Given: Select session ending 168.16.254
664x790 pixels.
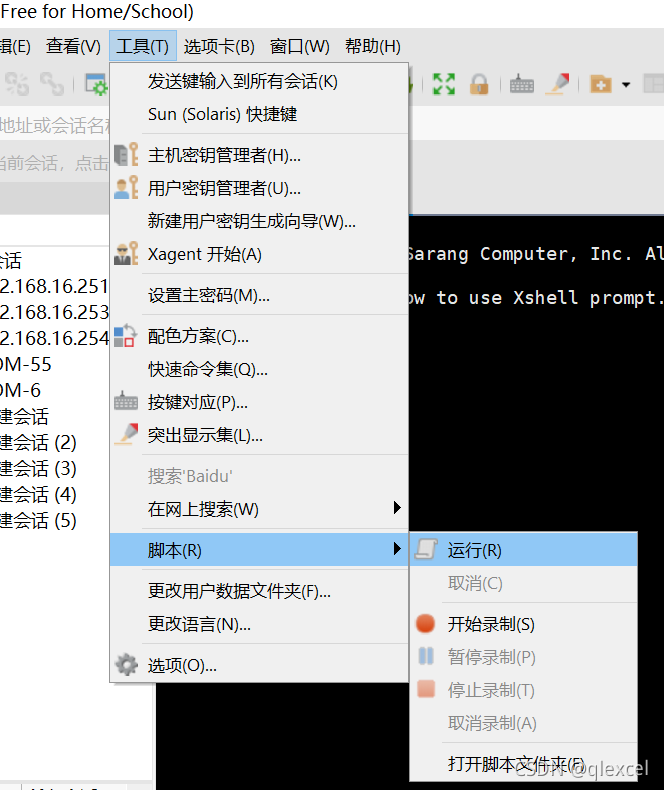Looking at the screenshot, I should [x=54, y=338].
